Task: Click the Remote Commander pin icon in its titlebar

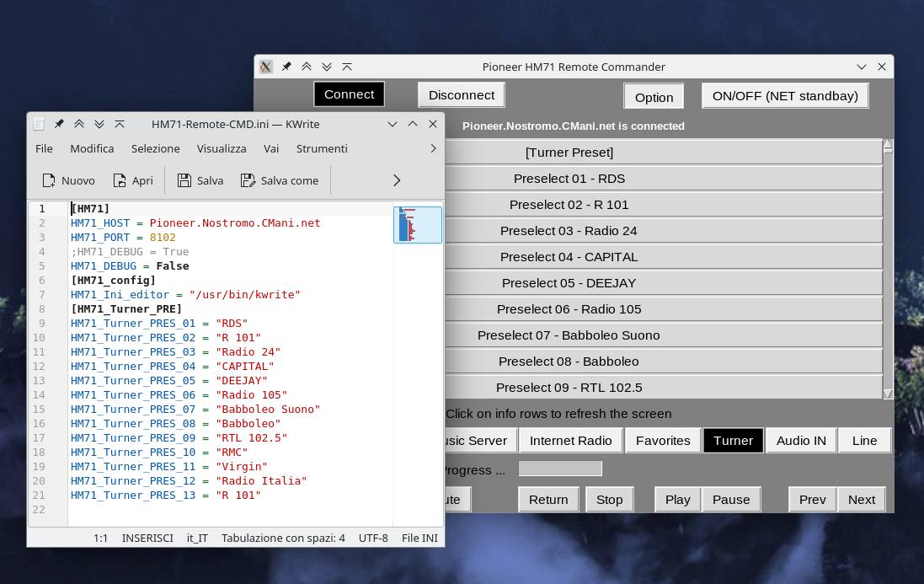Action: tap(286, 67)
